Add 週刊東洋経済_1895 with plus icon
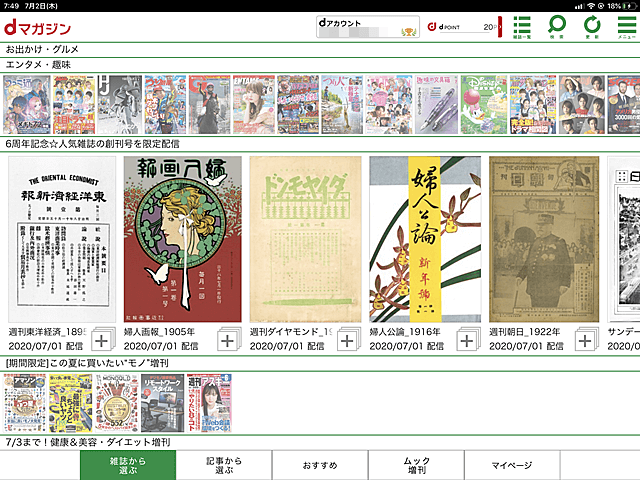The image size is (640, 480). 101,340
